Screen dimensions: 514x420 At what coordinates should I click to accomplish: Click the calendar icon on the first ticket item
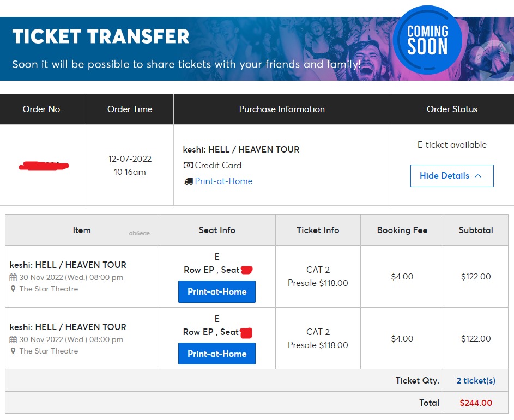tap(13, 277)
